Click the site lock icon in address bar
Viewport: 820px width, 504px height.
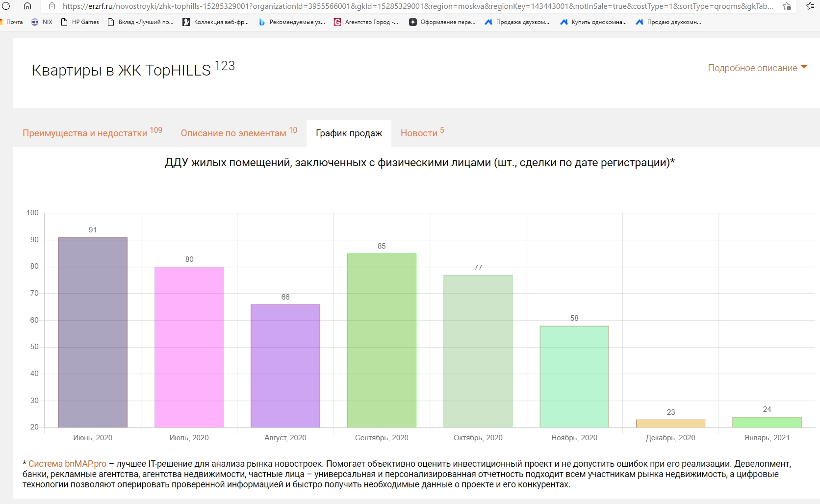(52, 6)
